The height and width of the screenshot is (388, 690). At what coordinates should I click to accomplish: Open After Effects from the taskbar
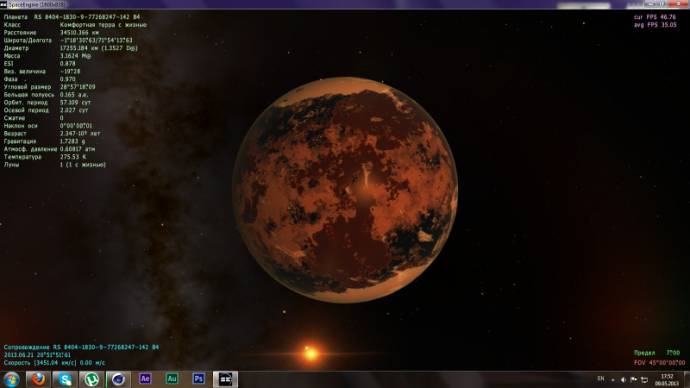click(x=145, y=379)
